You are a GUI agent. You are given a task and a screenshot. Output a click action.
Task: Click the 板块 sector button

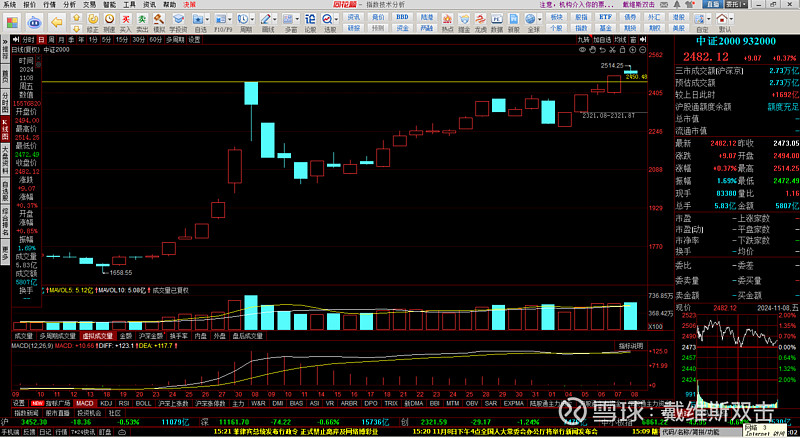tap(557, 17)
